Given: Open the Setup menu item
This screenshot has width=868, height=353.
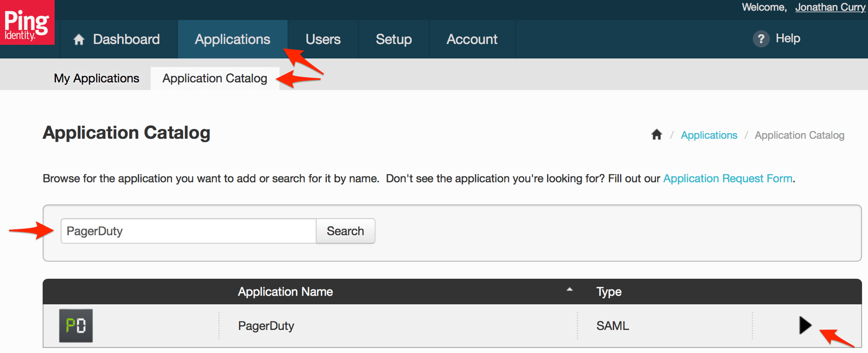Looking at the screenshot, I should (393, 39).
